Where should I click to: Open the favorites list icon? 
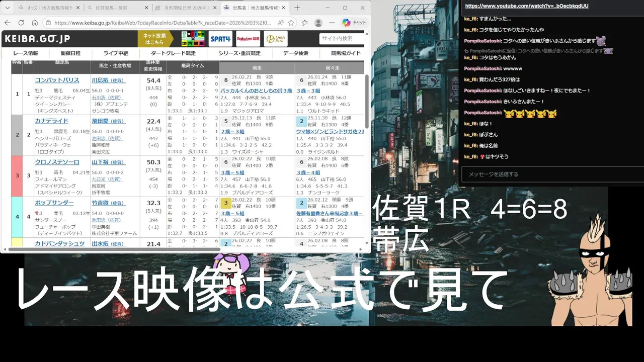(305, 23)
